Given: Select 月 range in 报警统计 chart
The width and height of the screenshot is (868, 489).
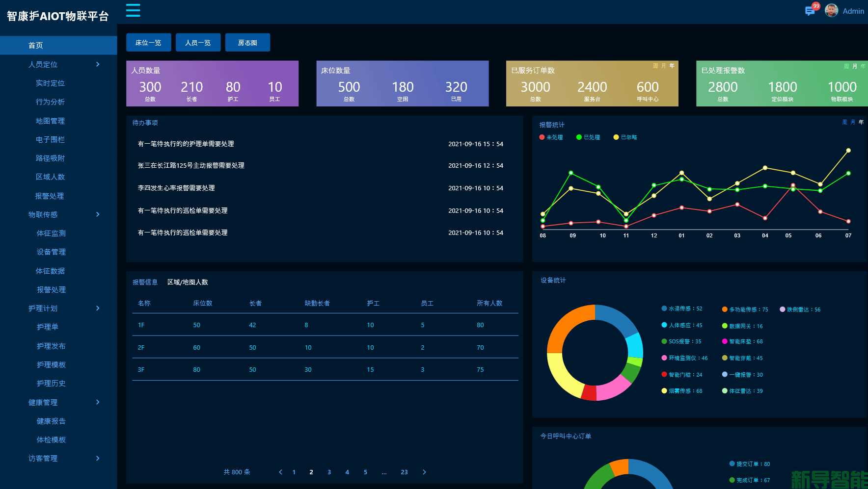Looking at the screenshot, I should coord(853,122).
